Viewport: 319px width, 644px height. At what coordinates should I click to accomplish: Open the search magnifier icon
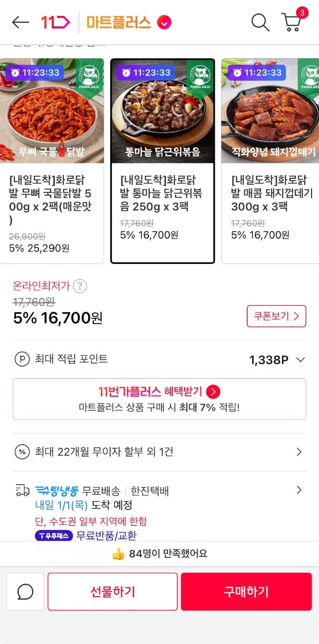tap(260, 22)
